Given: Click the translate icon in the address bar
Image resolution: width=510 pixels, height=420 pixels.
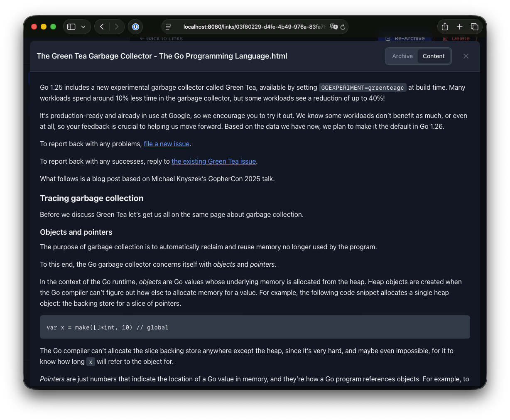Looking at the screenshot, I should [333, 27].
